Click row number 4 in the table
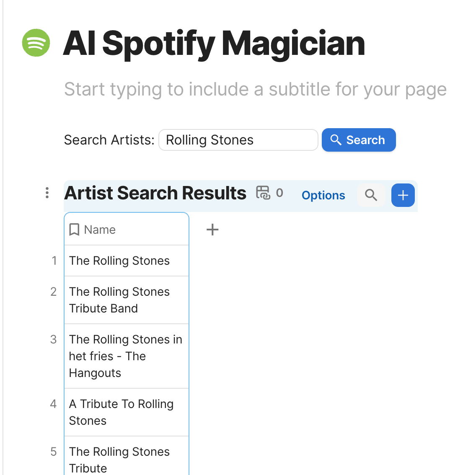This screenshot has width=476, height=475. (x=54, y=404)
